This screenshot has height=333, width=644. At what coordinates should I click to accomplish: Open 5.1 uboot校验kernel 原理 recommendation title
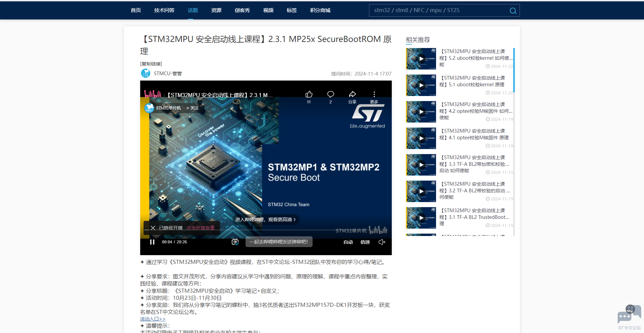click(x=472, y=81)
